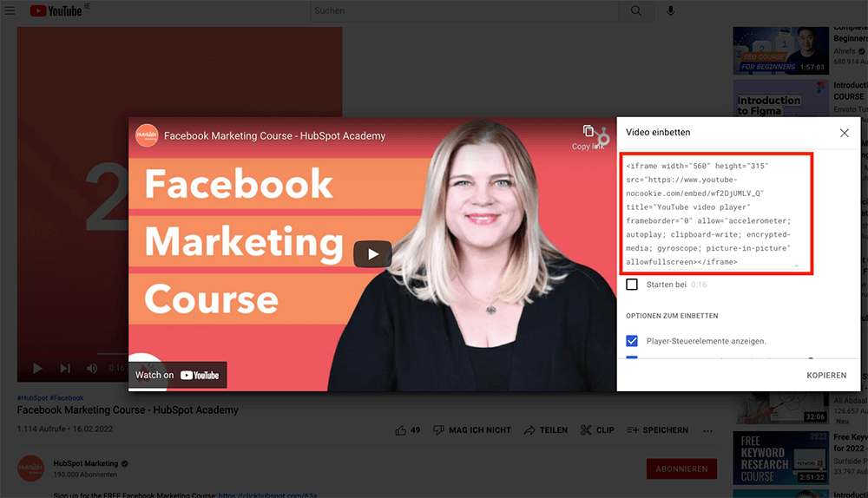Open SEO Course for Beginners thumbnail
Image resolution: width=868 pixels, height=498 pixels.
point(780,50)
